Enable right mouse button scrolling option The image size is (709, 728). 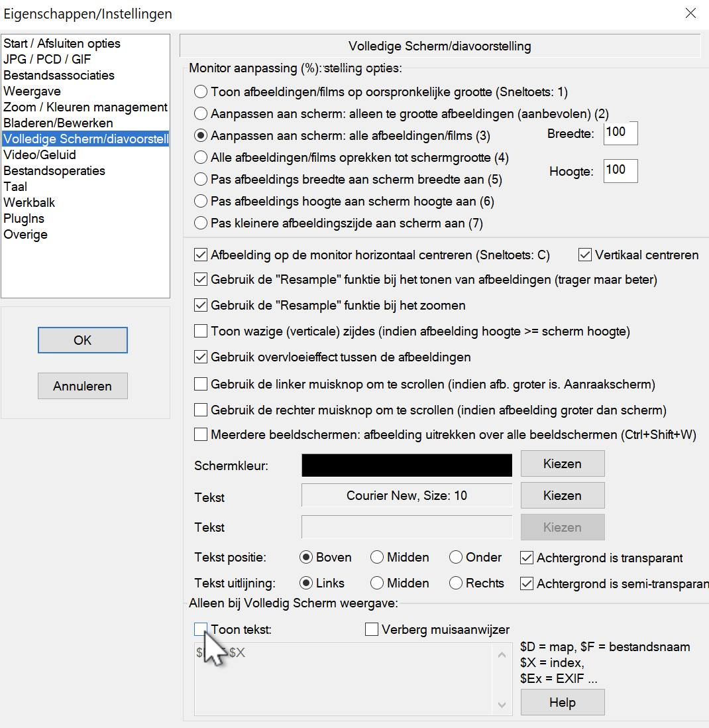point(201,410)
